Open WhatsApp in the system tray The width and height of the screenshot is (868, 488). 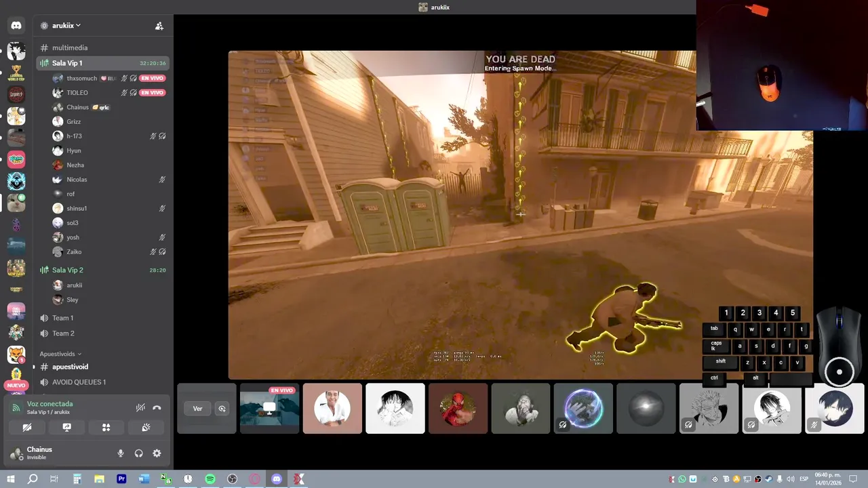682,480
